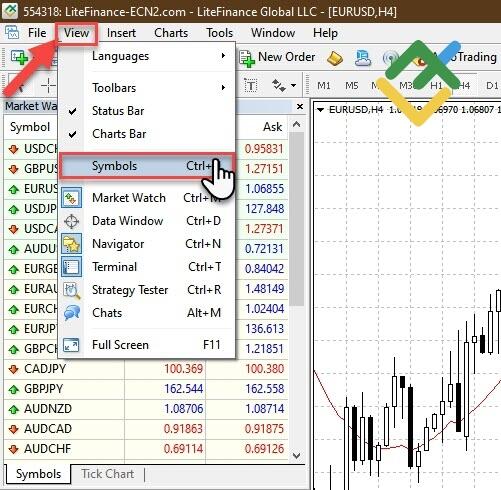501x490 pixels.
Task: Click the Symbol column header
Action: click(30, 127)
